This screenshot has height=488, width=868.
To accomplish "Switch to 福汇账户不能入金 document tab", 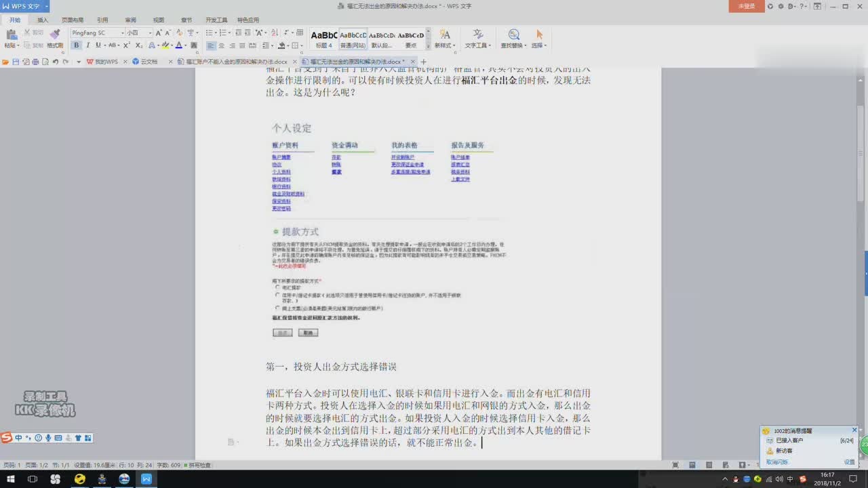I will pyautogui.click(x=237, y=62).
